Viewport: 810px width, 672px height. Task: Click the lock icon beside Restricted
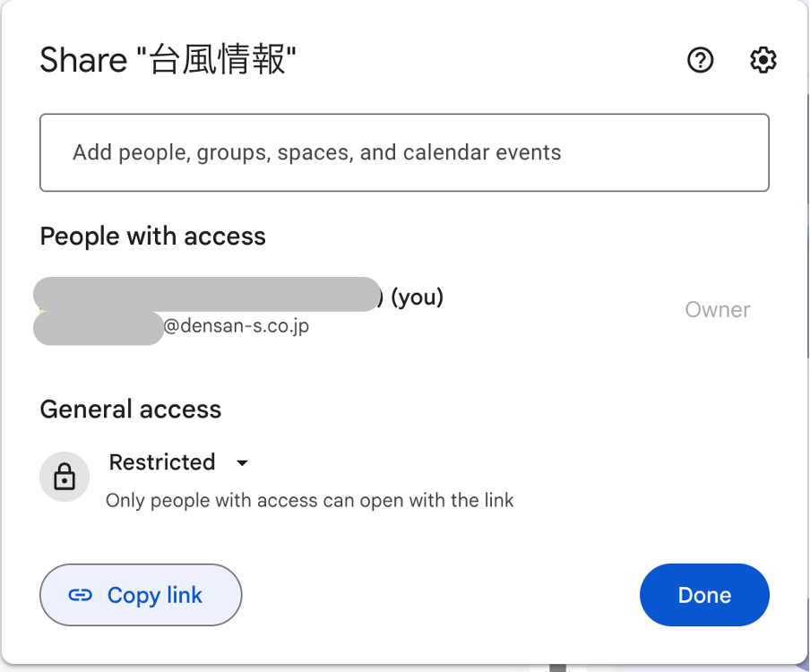pos(65,478)
